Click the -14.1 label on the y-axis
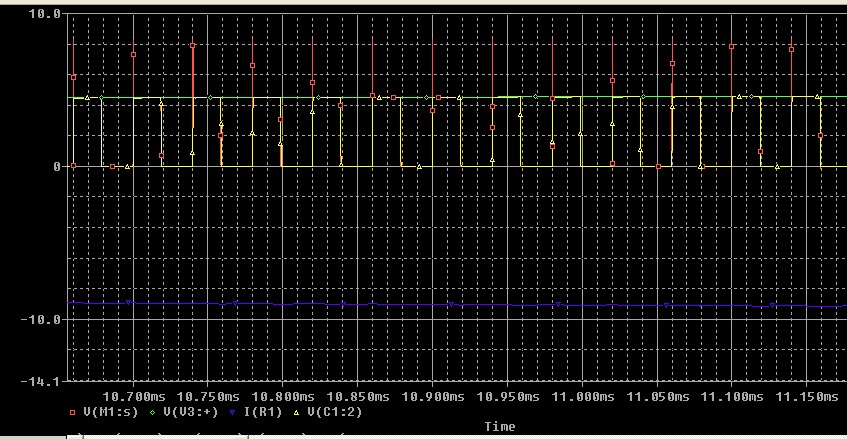The image size is (847, 439). point(42,381)
